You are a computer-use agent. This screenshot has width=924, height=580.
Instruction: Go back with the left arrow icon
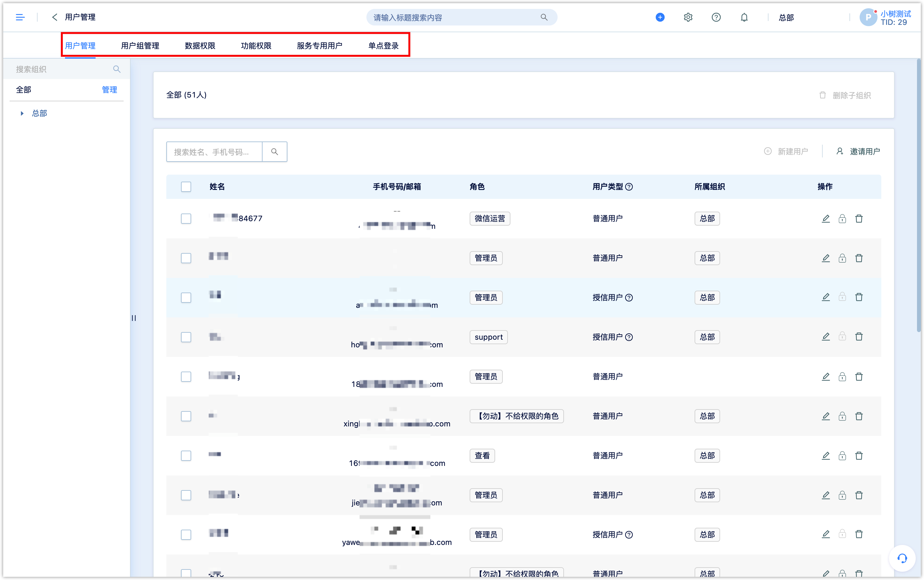tap(54, 17)
